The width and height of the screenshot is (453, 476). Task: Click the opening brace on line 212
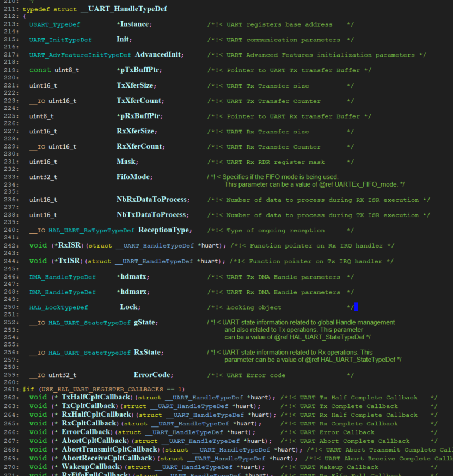coord(25,16)
